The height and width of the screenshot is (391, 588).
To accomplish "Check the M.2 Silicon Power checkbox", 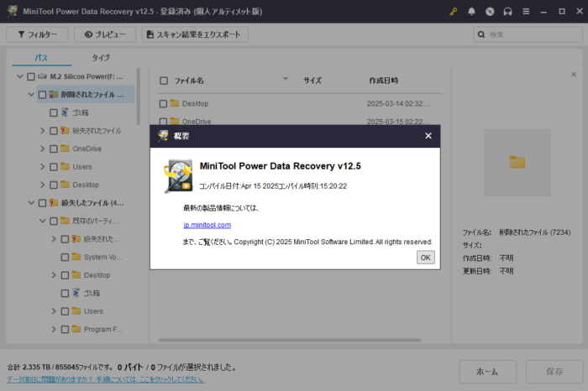I will point(31,77).
